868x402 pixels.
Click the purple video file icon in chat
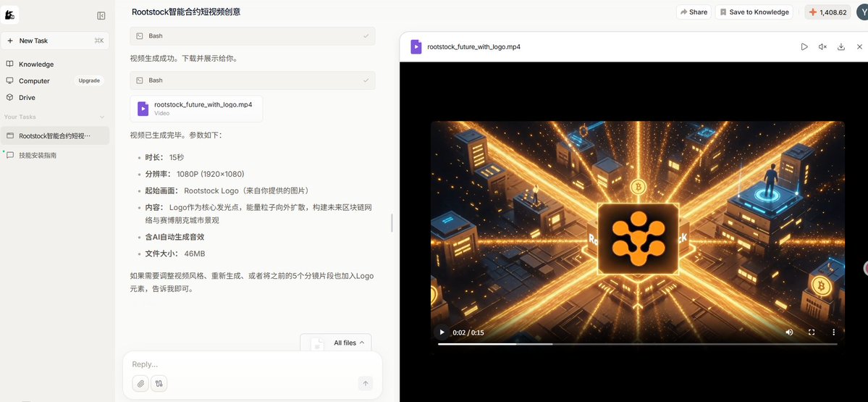click(143, 109)
